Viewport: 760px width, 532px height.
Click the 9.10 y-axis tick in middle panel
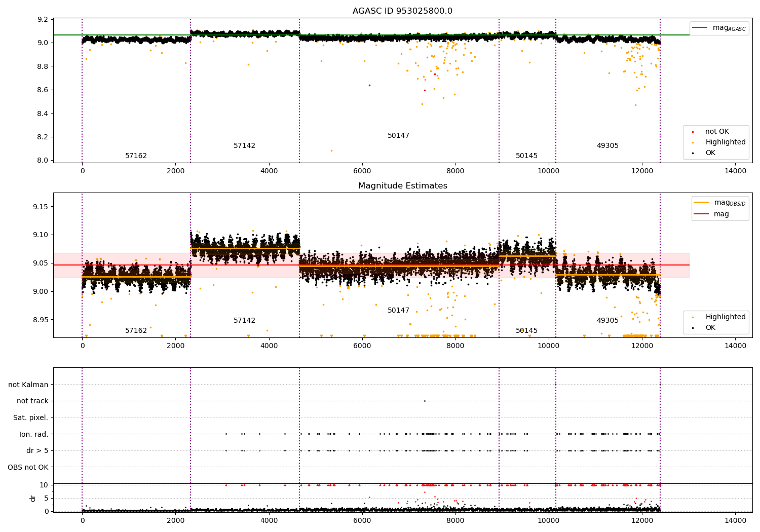(41, 235)
